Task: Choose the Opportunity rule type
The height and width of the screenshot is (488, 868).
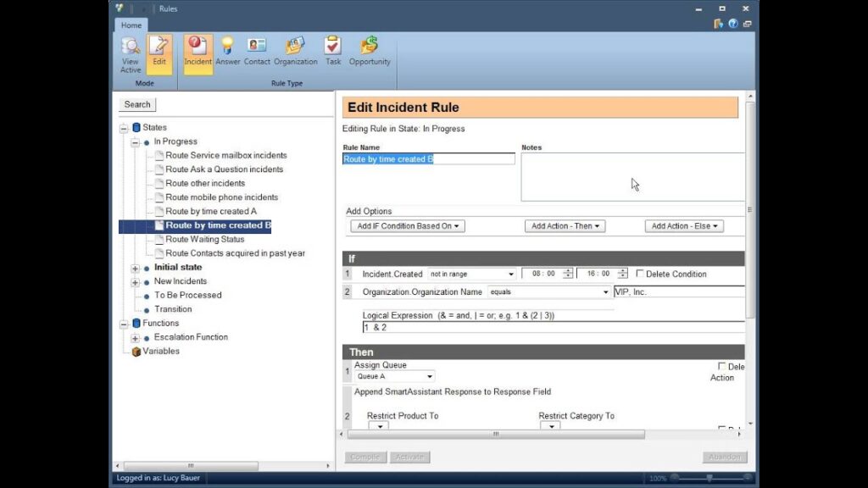Action: click(370, 52)
